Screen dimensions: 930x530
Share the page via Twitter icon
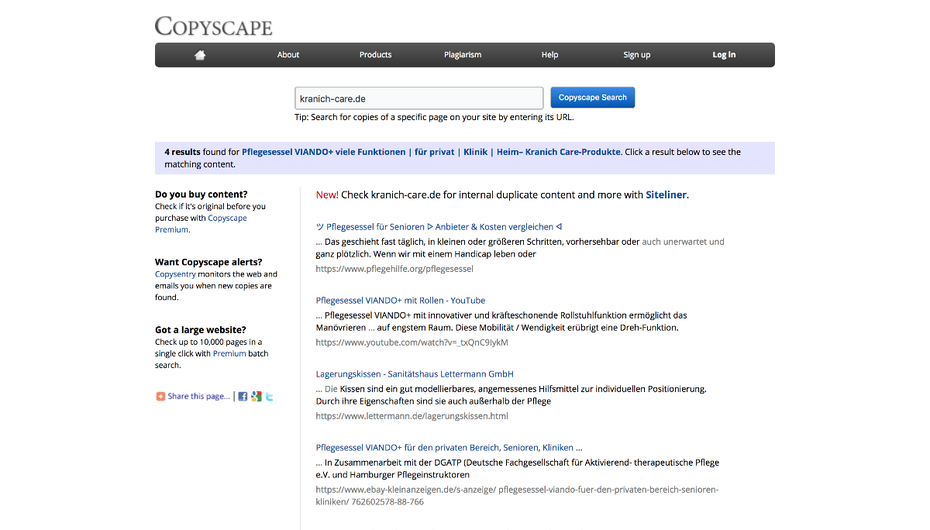coord(269,396)
